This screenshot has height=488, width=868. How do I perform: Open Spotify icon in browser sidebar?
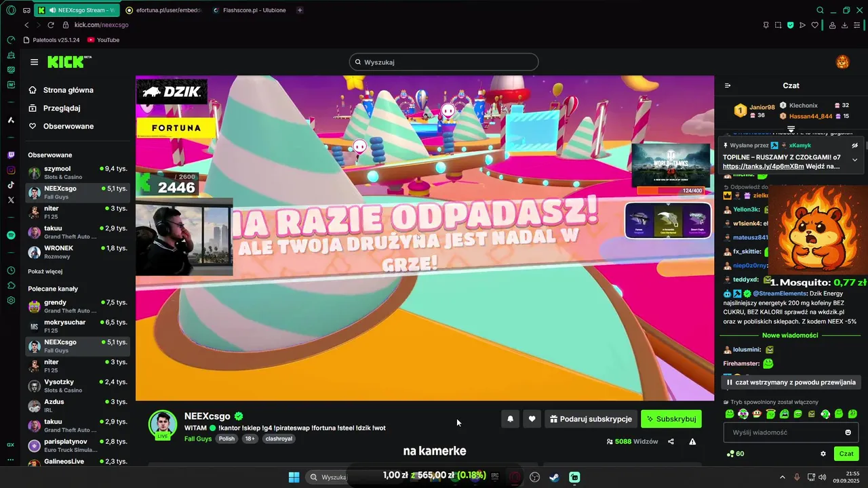click(11, 235)
